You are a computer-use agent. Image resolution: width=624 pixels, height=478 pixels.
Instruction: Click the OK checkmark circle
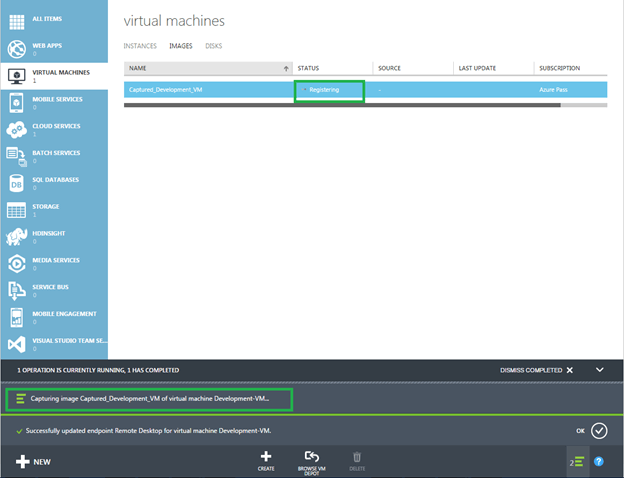tap(599, 431)
